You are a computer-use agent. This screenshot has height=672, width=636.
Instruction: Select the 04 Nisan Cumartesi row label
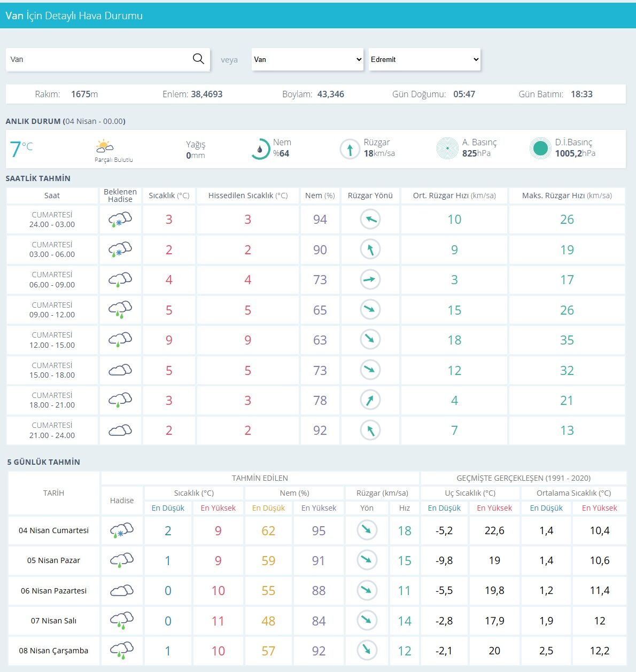tap(53, 530)
